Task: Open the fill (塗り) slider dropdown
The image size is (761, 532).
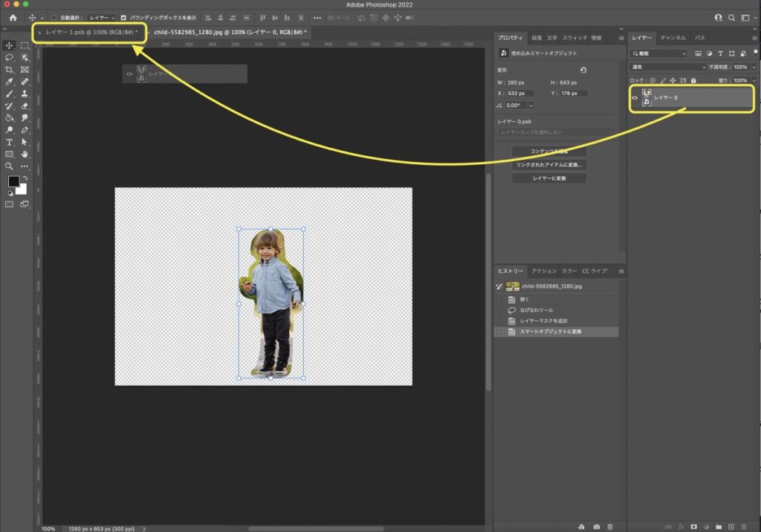Action: (754, 80)
